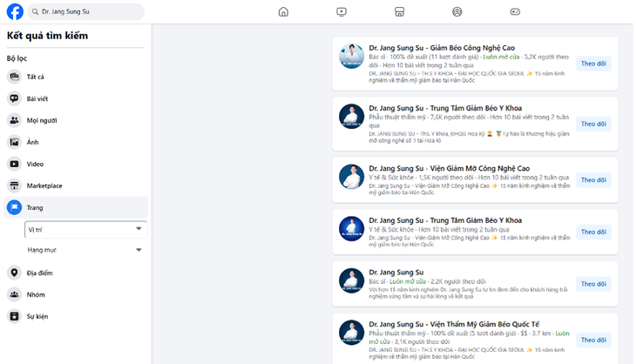Click the 'Video' play icon in sidebar
Image resolution: width=636 pixels, height=364 pixels.
(14, 165)
